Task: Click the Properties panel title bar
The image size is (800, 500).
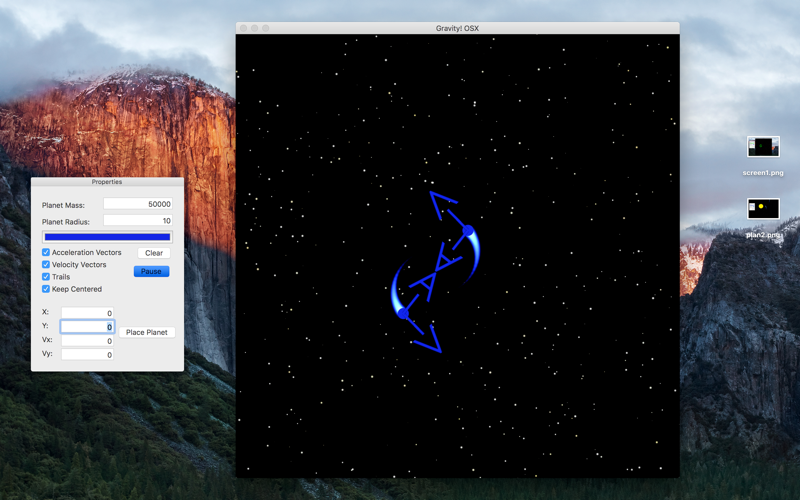Action: pos(107,182)
